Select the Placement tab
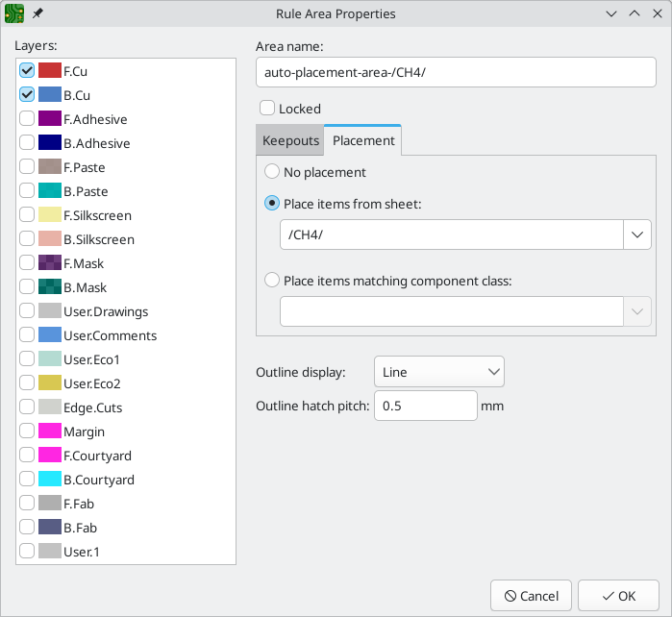This screenshot has height=617, width=672. coord(363,140)
